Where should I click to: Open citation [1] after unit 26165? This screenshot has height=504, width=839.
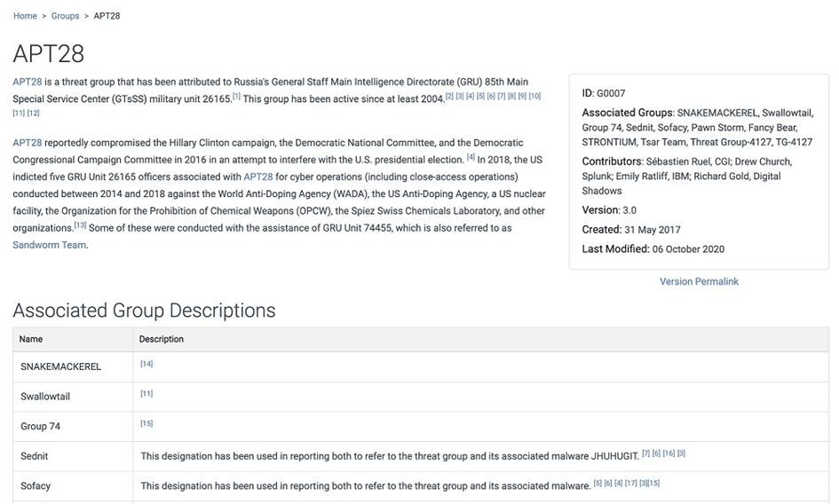coord(236,97)
